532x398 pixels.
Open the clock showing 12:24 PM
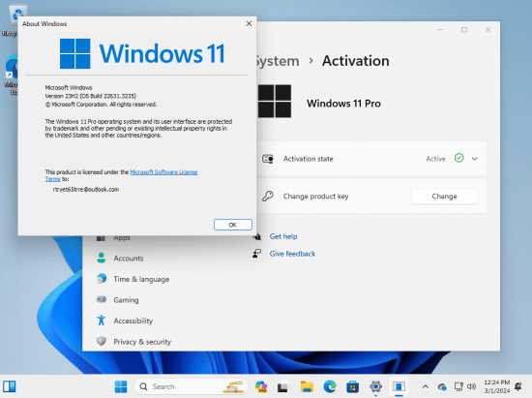(497, 386)
